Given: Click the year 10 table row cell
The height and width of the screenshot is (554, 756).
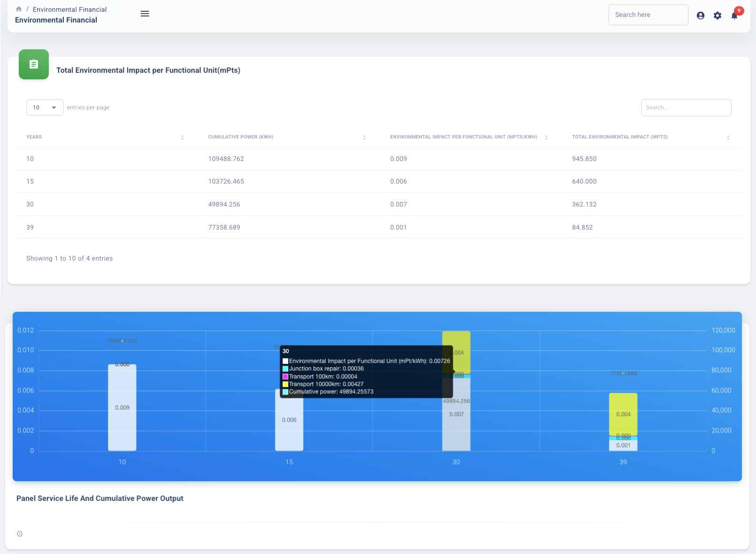Looking at the screenshot, I should pos(30,159).
